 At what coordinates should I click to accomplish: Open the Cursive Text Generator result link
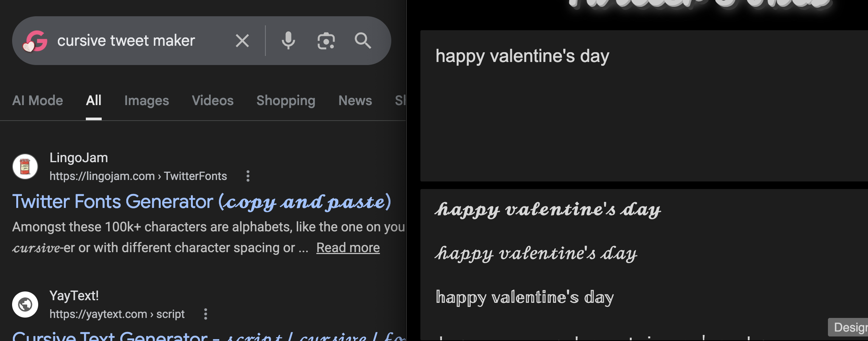click(209, 336)
